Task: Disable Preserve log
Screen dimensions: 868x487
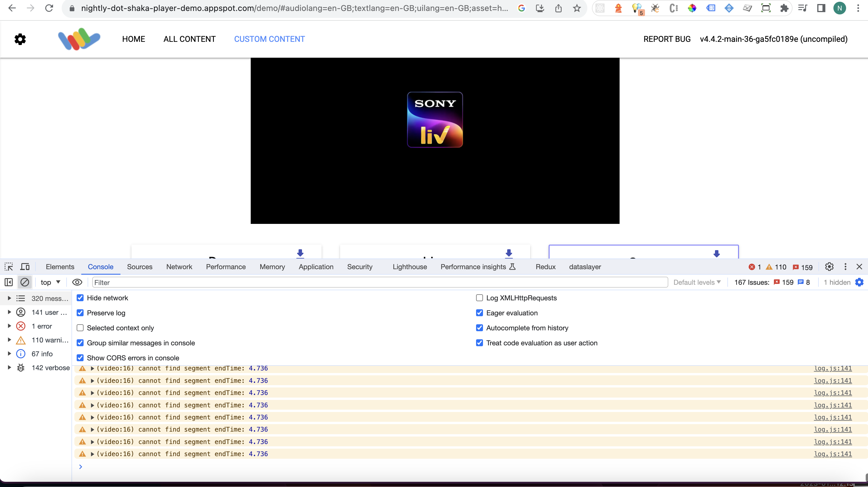Action: coord(80,313)
